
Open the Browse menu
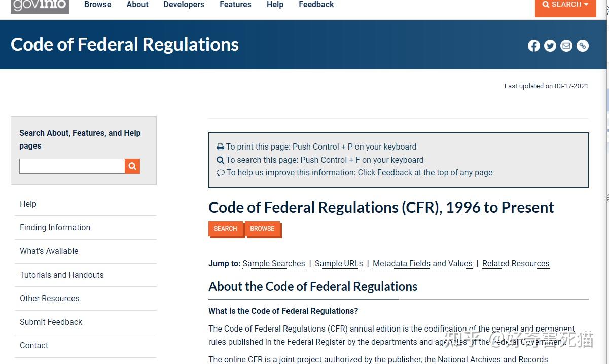point(97,5)
